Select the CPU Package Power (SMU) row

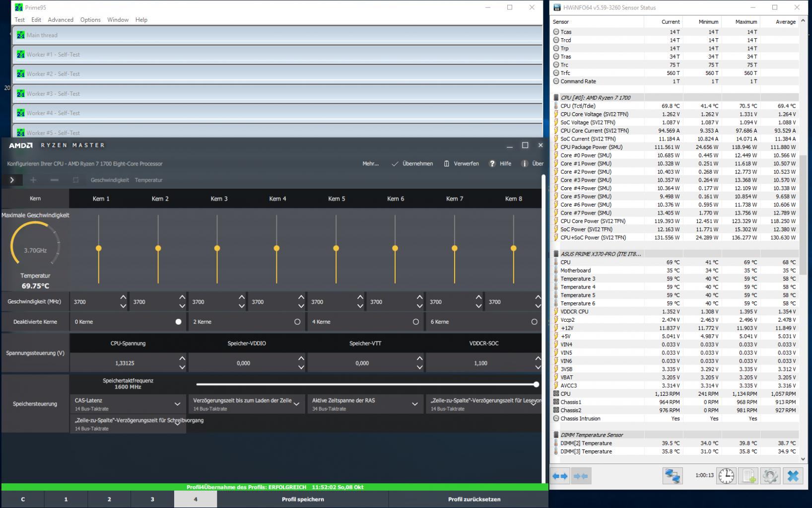point(675,147)
